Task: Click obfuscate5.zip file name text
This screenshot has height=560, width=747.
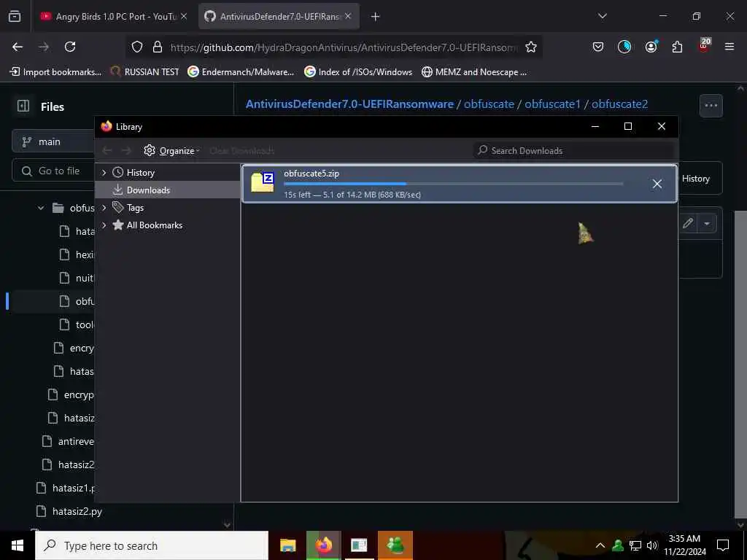Action: 311,174
